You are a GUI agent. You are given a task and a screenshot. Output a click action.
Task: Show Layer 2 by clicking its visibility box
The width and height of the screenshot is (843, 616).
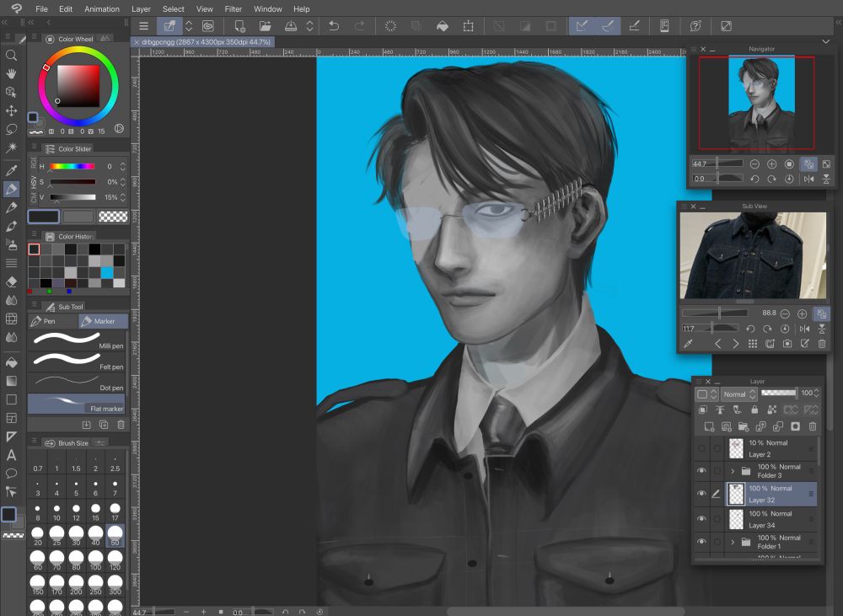pos(701,448)
